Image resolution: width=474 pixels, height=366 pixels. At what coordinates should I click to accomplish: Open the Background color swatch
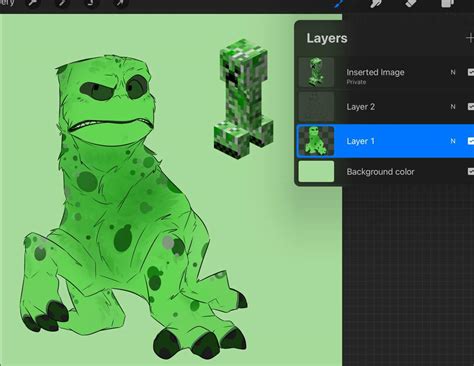pyautogui.click(x=316, y=171)
